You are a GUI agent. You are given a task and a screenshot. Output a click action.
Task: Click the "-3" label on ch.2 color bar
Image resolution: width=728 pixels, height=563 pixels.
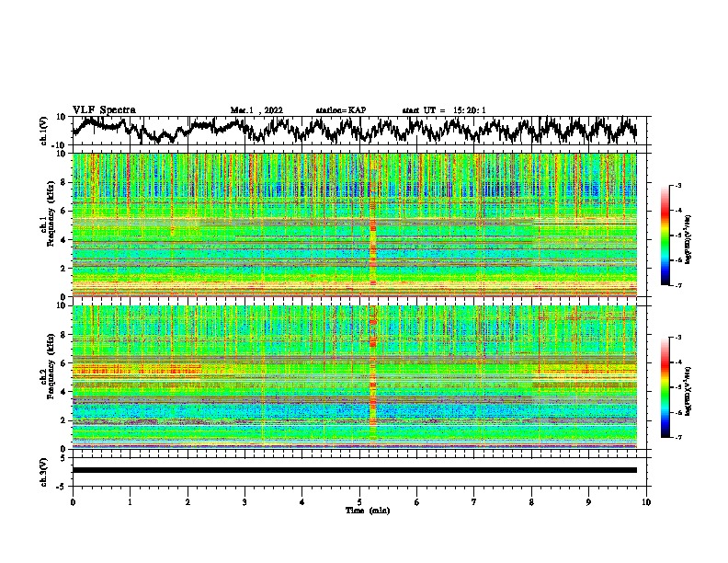[x=678, y=338]
